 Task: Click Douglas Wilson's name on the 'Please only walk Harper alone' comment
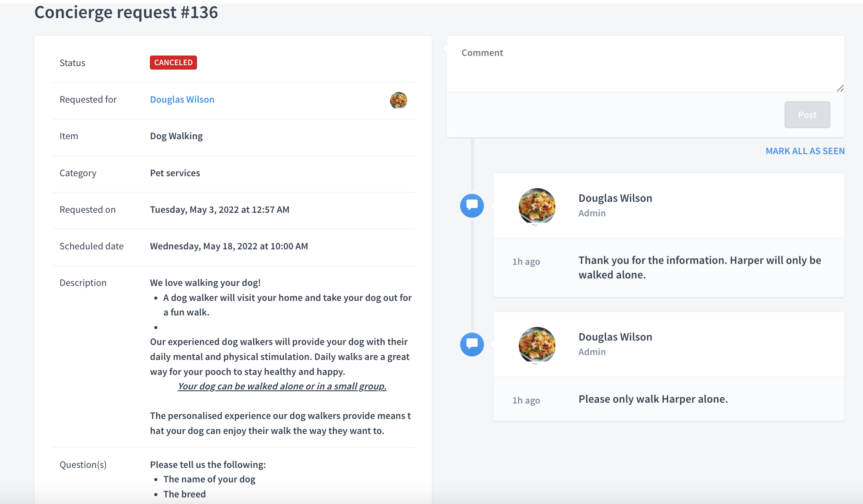615,337
